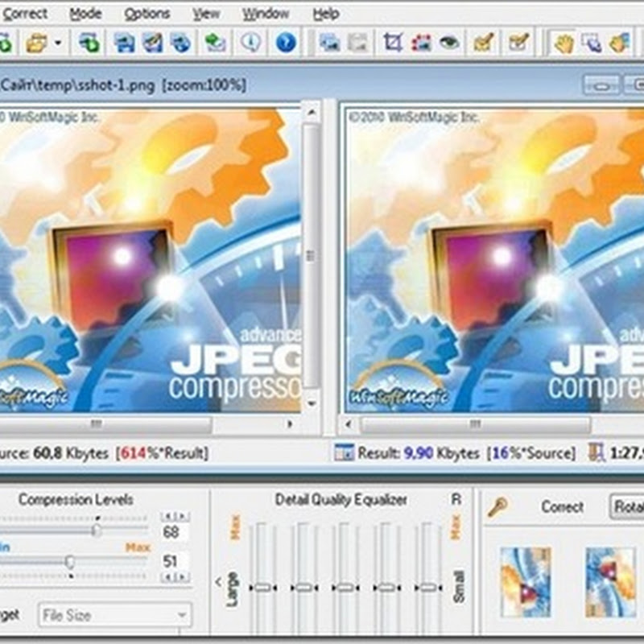Open the Help menu

326,14
